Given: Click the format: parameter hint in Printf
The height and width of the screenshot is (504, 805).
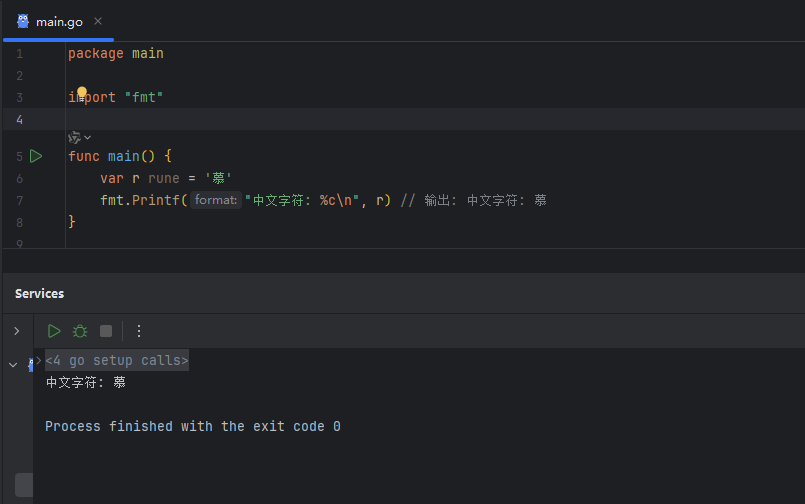Looking at the screenshot, I should click(216, 201).
